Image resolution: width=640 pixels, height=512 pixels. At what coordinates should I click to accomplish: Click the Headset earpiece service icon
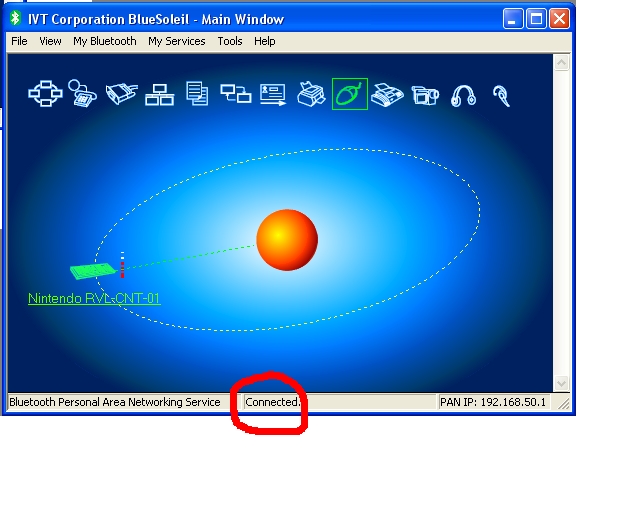[501, 96]
